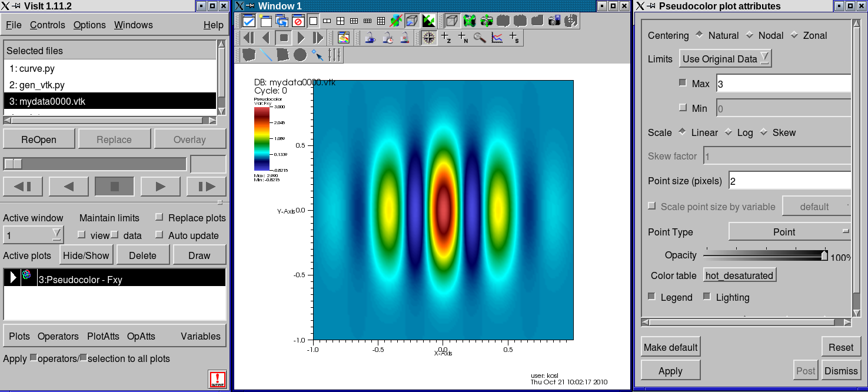Viewport: 868px width, 392px height.
Task: Enable the Auto update checkbox
Action: click(159, 235)
